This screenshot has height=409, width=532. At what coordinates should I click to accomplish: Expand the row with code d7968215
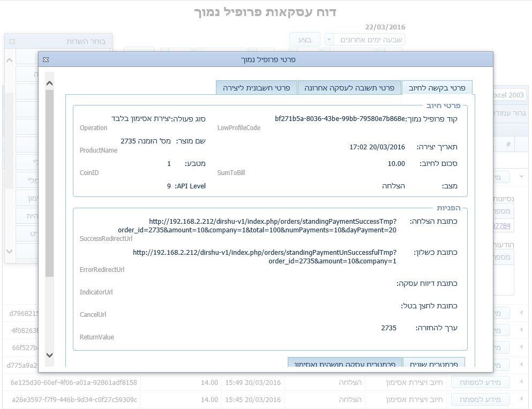pos(521,313)
